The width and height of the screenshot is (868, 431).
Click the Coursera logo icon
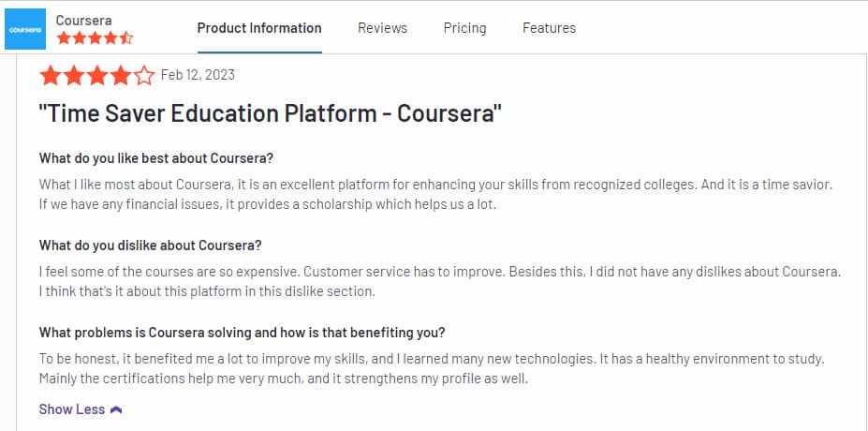25,29
